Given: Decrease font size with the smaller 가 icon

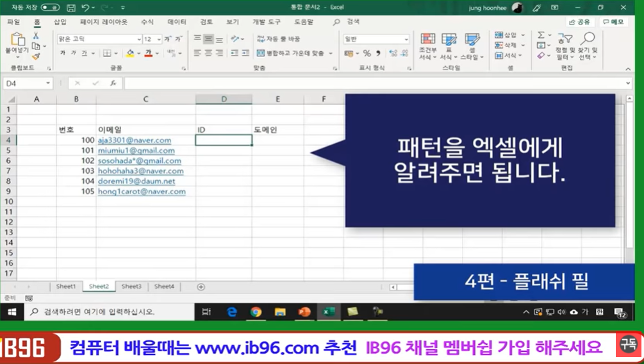Looking at the screenshot, I should coord(178,39).
